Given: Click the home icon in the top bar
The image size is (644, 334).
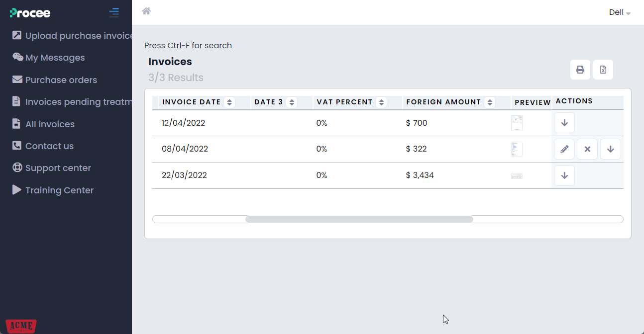Looking at the screenshot, I should pyautogui.click(x=146, y=10).
